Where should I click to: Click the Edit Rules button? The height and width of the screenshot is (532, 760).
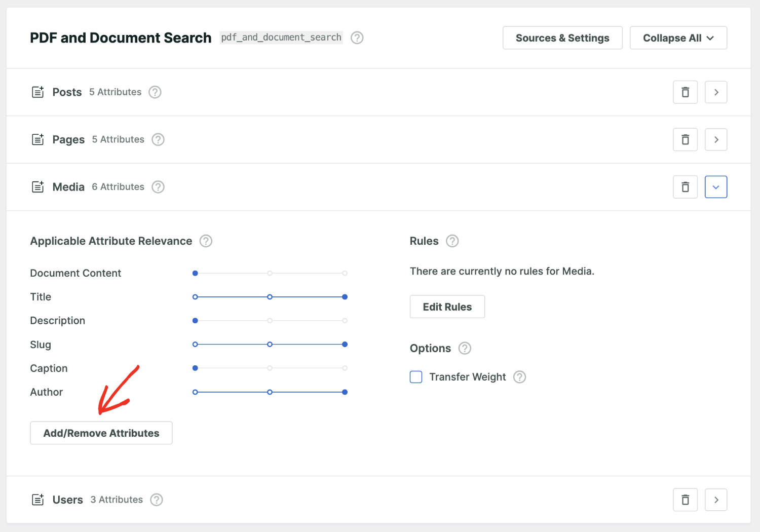coord(447,307)
